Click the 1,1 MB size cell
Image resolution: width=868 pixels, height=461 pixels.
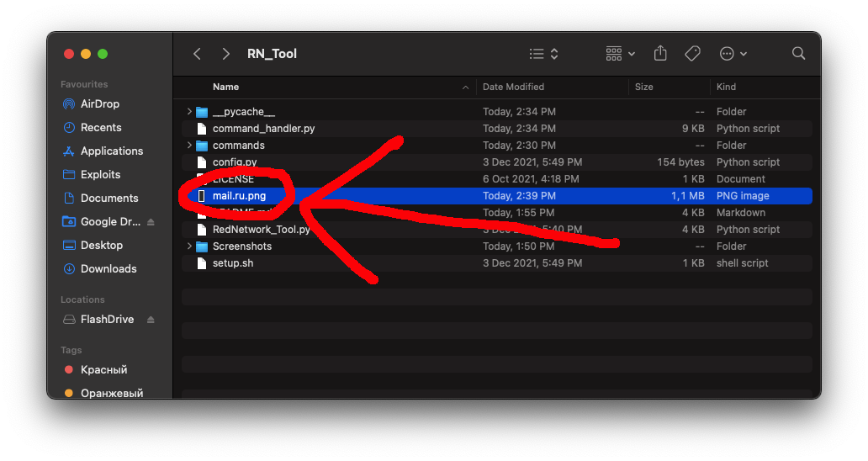click(x=687, y=196)
